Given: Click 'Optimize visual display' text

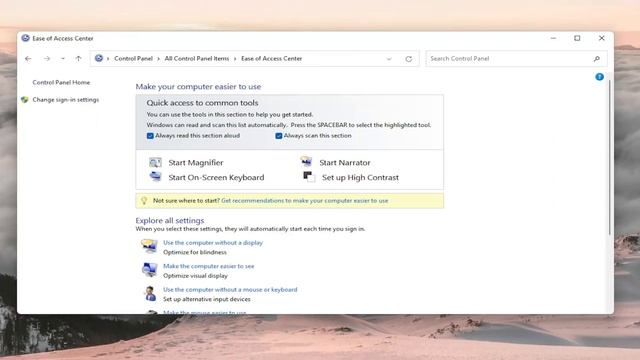Looking at the screenshot, I should point(196,276).
